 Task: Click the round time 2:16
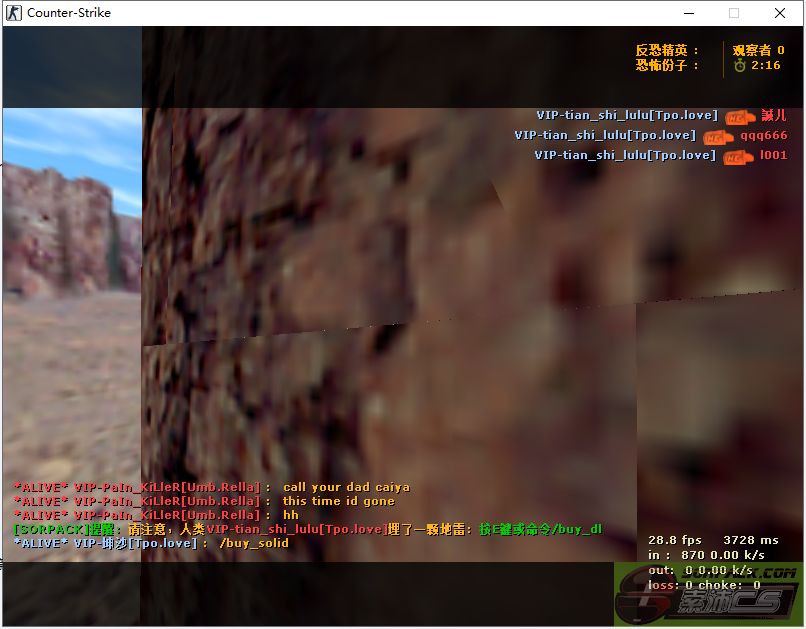click(x=765, y=65)
